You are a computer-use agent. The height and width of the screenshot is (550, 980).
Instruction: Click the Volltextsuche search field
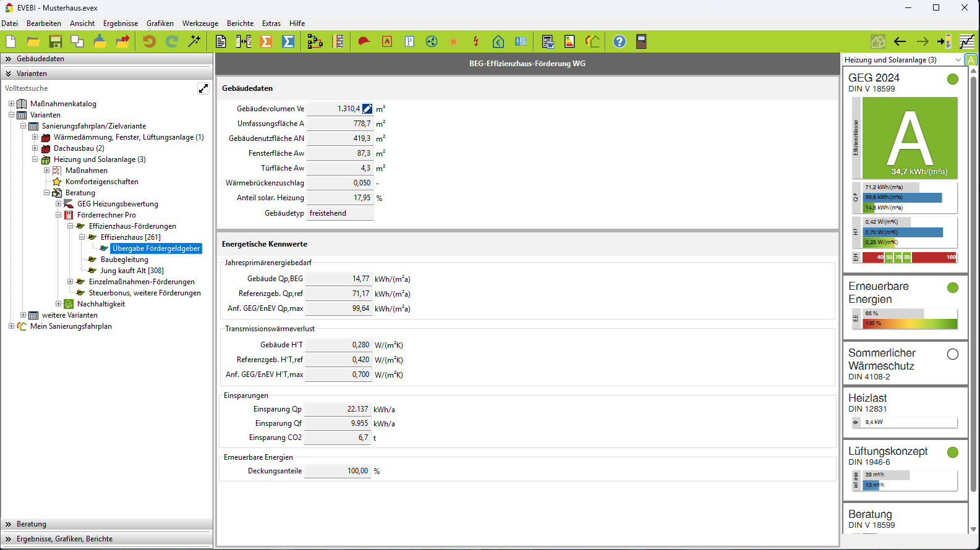point(99,88)
